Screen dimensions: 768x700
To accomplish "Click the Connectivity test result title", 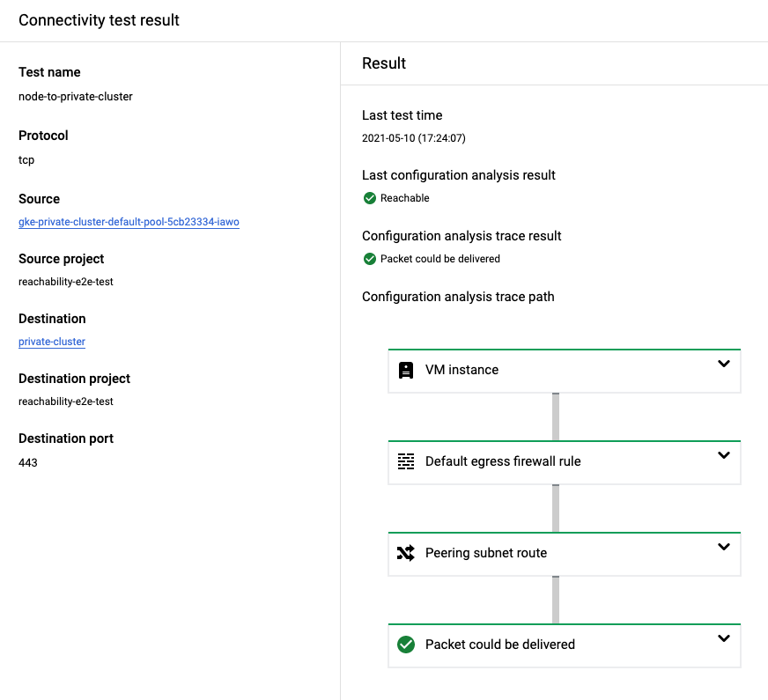I will point(99,19).
